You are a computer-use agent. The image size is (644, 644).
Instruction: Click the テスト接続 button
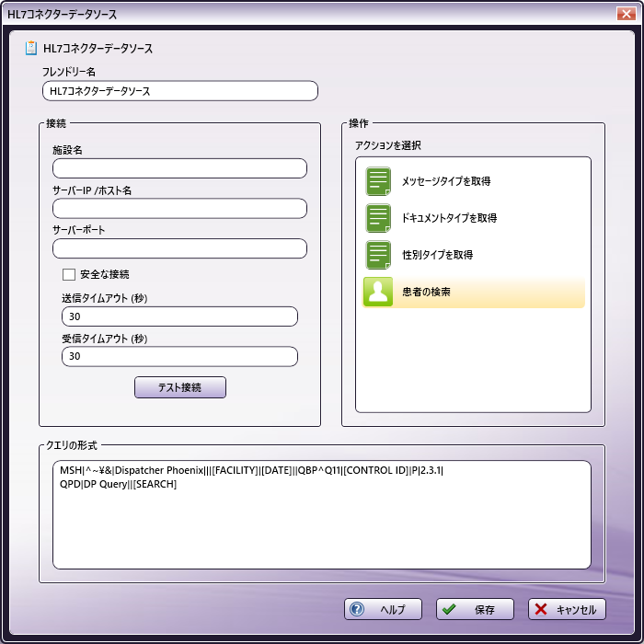[x=180, y=387]
